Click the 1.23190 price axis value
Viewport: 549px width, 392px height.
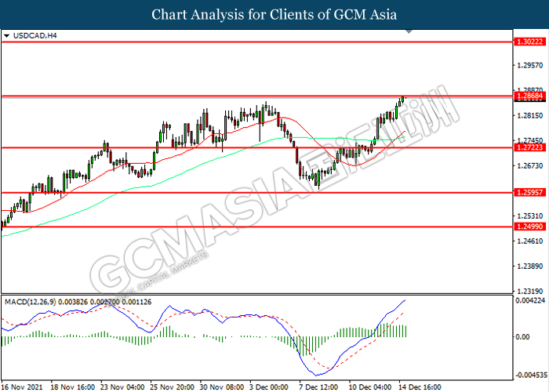pos(529,291)
